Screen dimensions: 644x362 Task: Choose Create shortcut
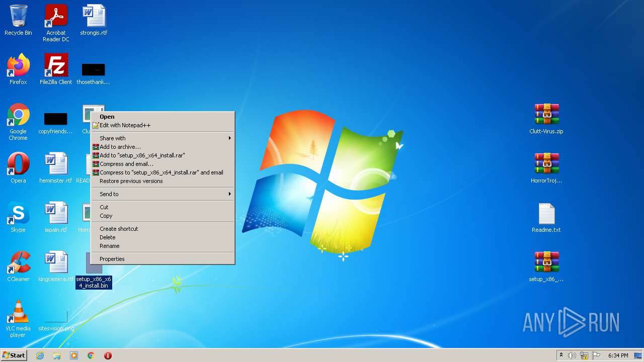[x=163, y=229]
